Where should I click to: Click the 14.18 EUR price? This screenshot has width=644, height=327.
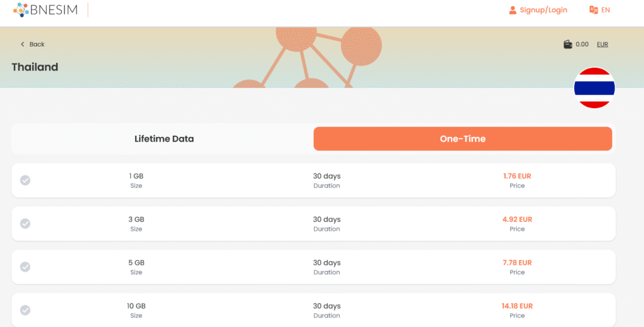(x=517, y=306)
